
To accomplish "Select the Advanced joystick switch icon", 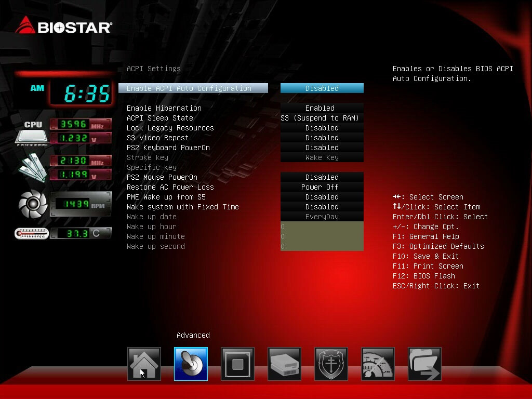I will [191, 364].
